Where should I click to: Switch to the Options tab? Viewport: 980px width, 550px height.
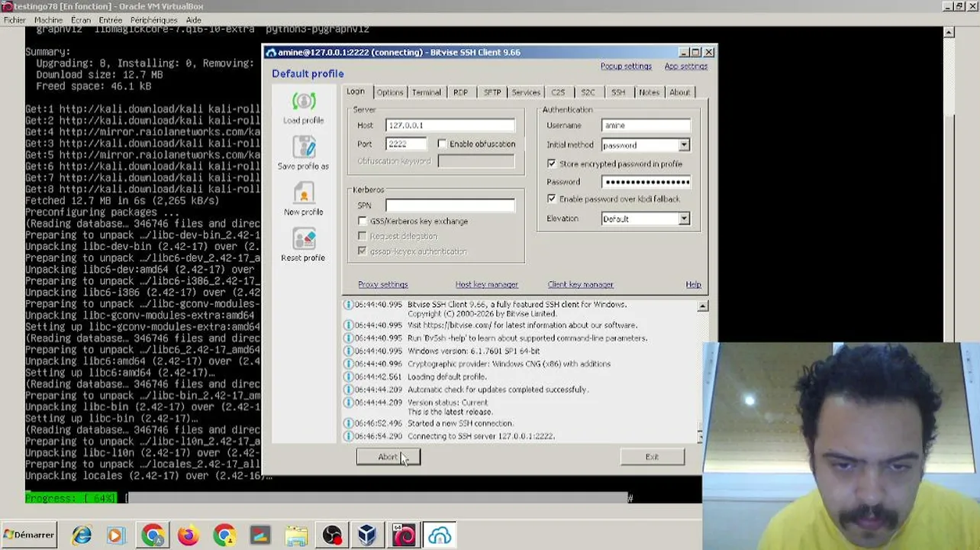pos(389,92)
